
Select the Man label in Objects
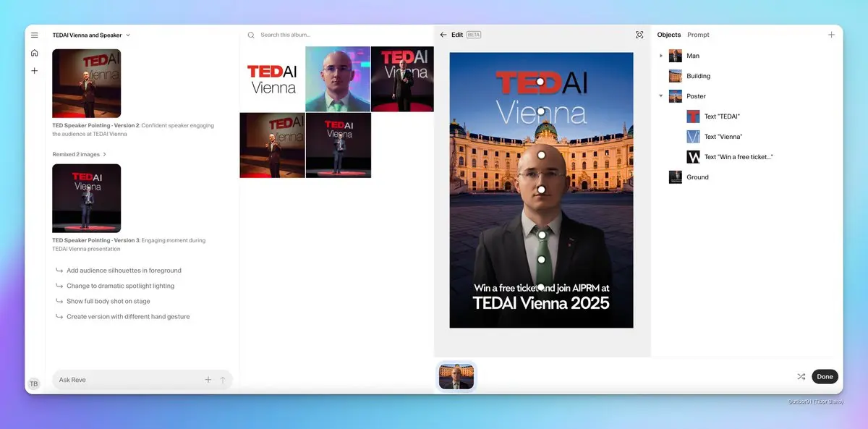coord(693,56)
